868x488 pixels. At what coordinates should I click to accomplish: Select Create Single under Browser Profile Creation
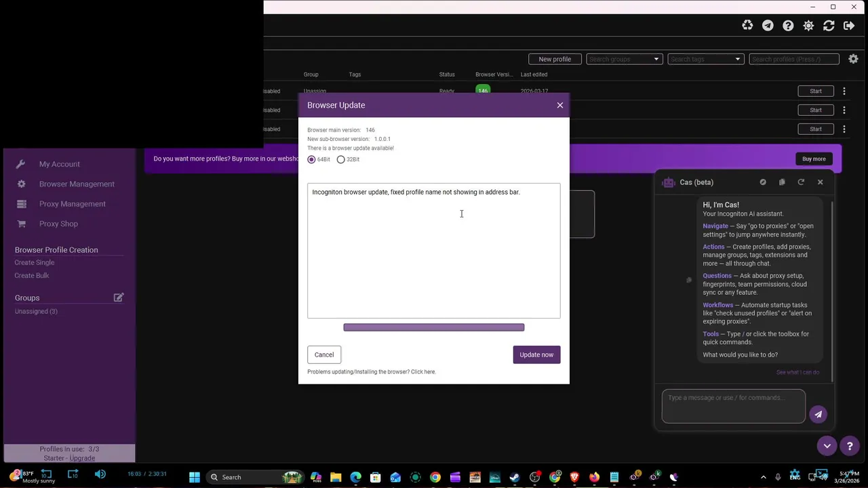35,262
